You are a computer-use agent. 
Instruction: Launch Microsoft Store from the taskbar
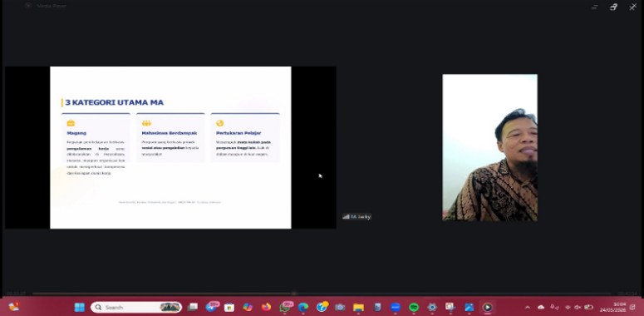click(x=229, y=307)
